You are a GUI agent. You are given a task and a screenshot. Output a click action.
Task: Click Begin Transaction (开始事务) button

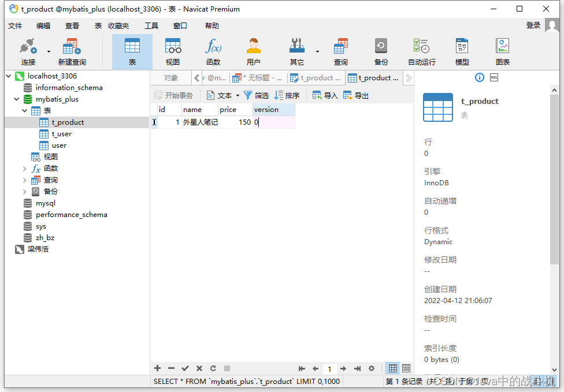point(174,96)
